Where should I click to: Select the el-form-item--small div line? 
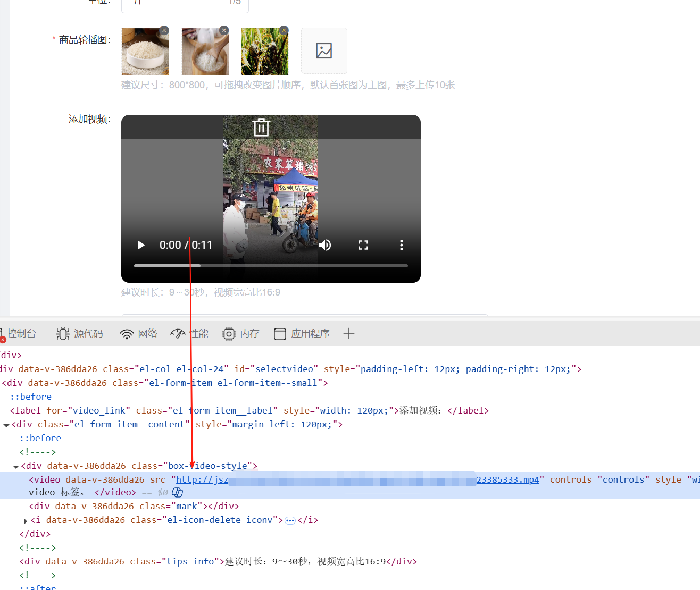[x=165, y=383]
